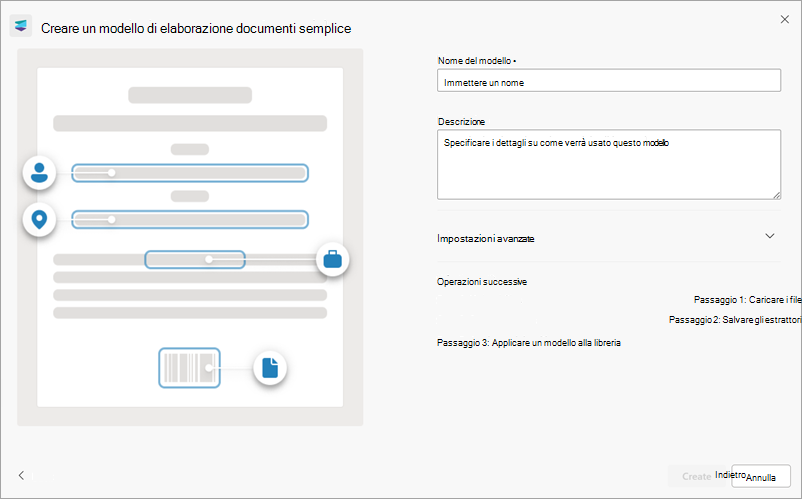Click the Annulla button

(761, 477)
